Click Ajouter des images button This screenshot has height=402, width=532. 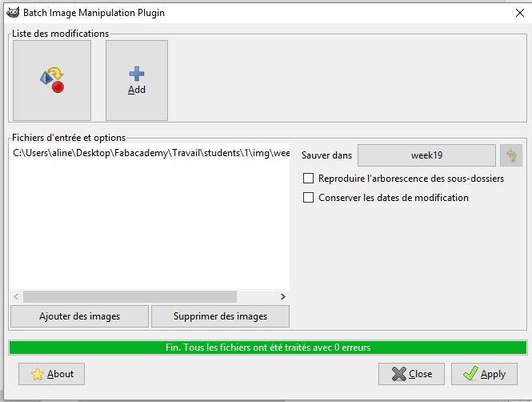79,316
